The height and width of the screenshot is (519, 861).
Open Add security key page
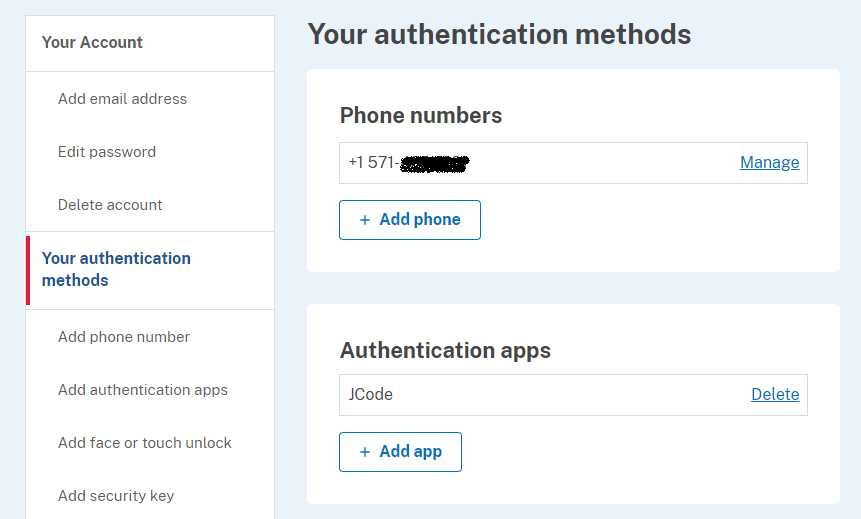[116, 496]
